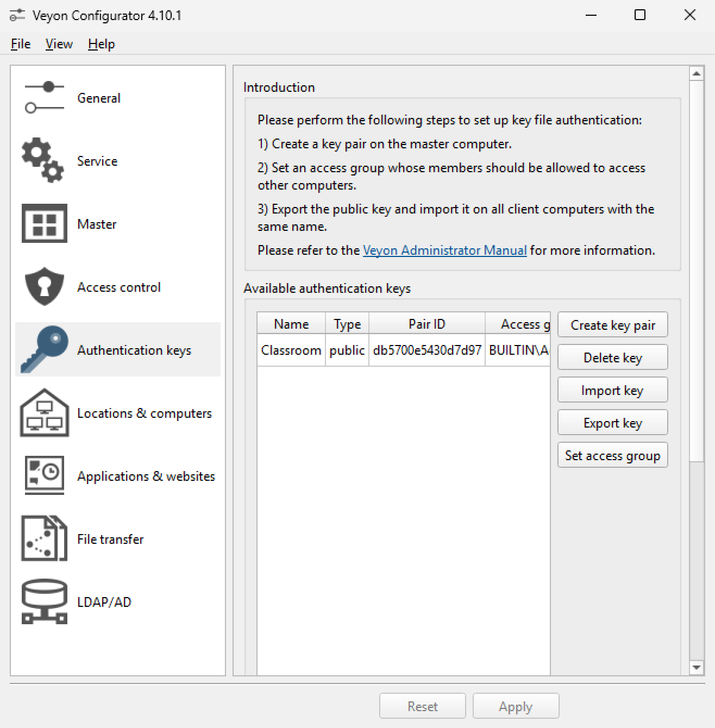Select the LDAP/AD database icon
Screen dimensions: 715x728
pyautogui.click(x=45, y=602)
